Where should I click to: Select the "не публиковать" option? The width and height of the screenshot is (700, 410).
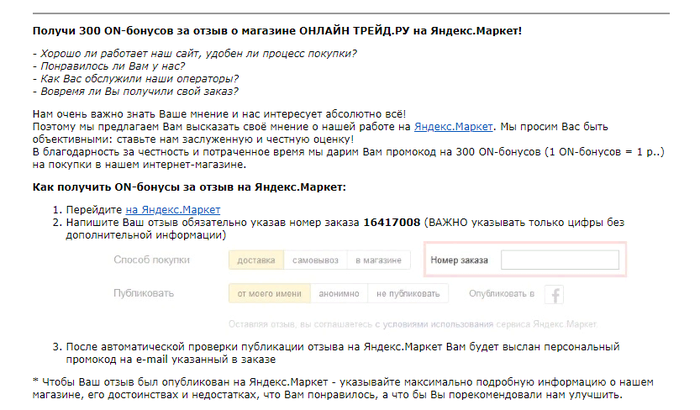(407, 294)
